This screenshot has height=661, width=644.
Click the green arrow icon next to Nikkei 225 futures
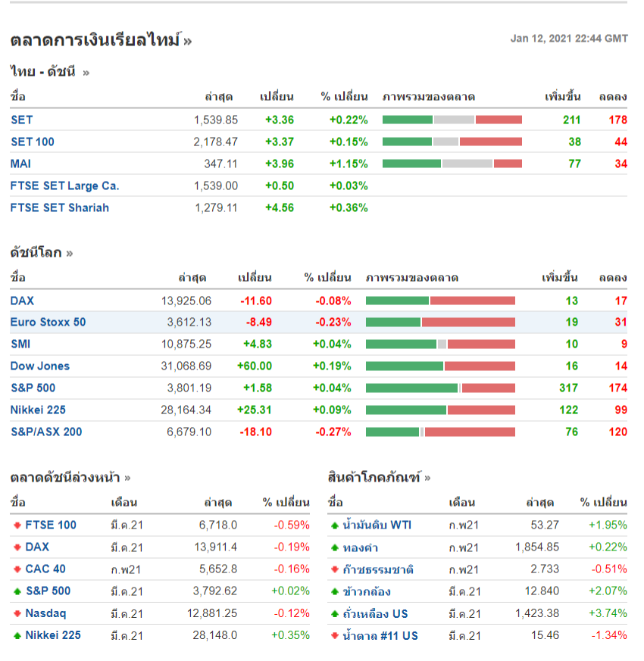17,635
